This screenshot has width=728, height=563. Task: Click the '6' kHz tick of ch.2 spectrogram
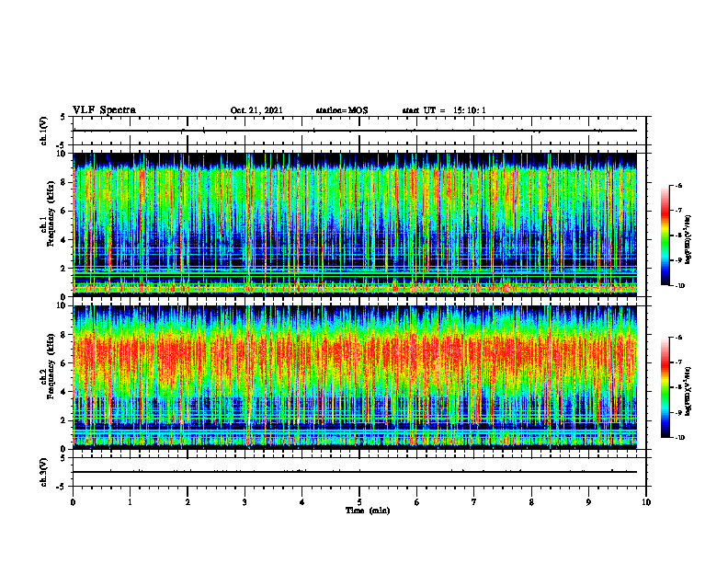click(64, 363)
